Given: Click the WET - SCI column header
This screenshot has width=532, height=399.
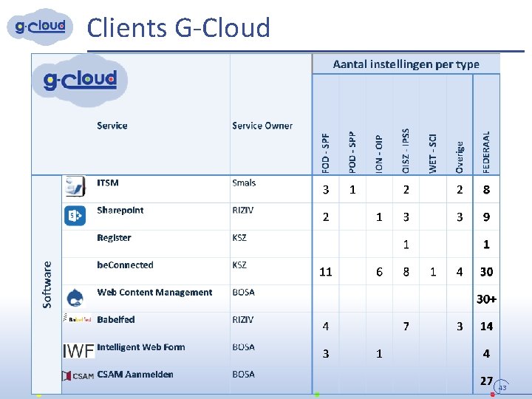Looking at the screenshot, I should click(432, 154).
